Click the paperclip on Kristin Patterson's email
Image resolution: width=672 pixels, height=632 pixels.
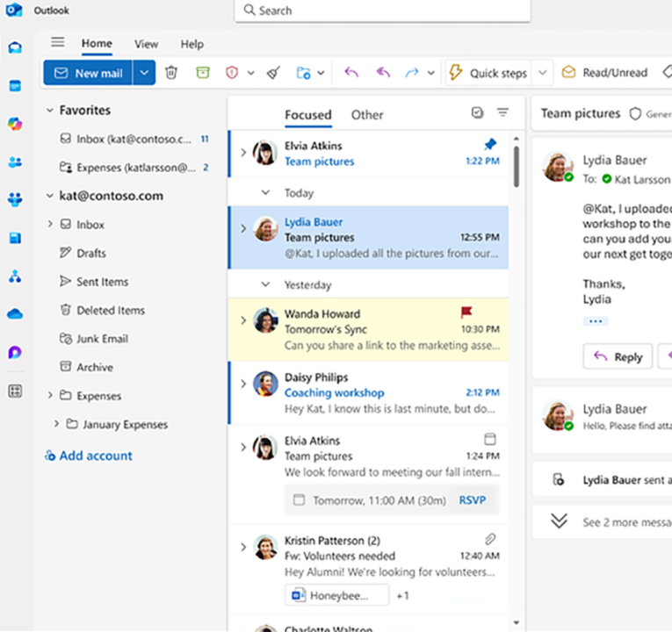490,539
